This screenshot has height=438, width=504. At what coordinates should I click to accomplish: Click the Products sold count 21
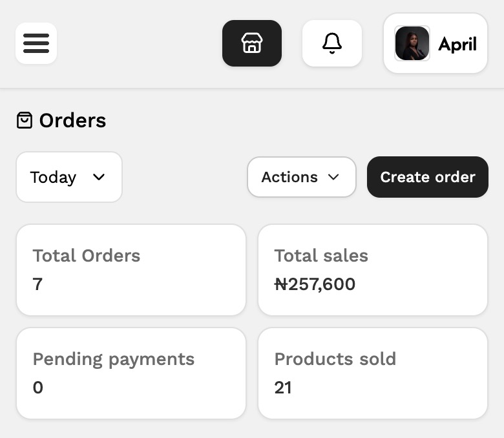click(283, 388)
